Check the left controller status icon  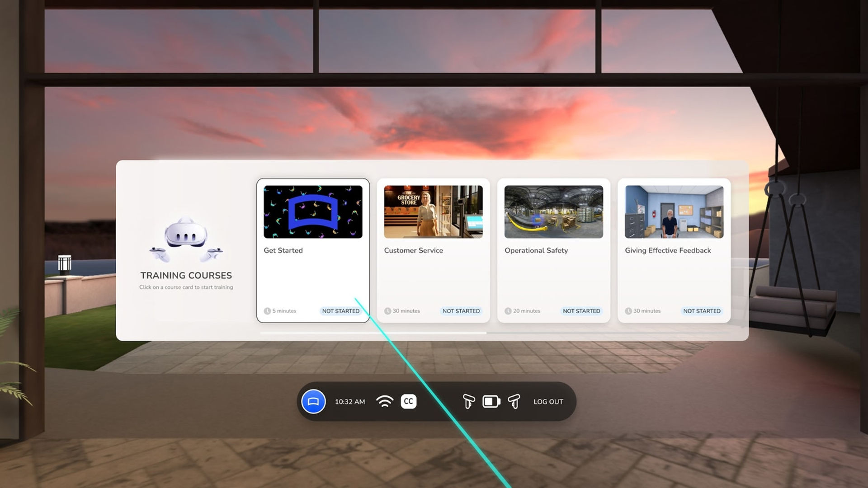tap(469, 401)
